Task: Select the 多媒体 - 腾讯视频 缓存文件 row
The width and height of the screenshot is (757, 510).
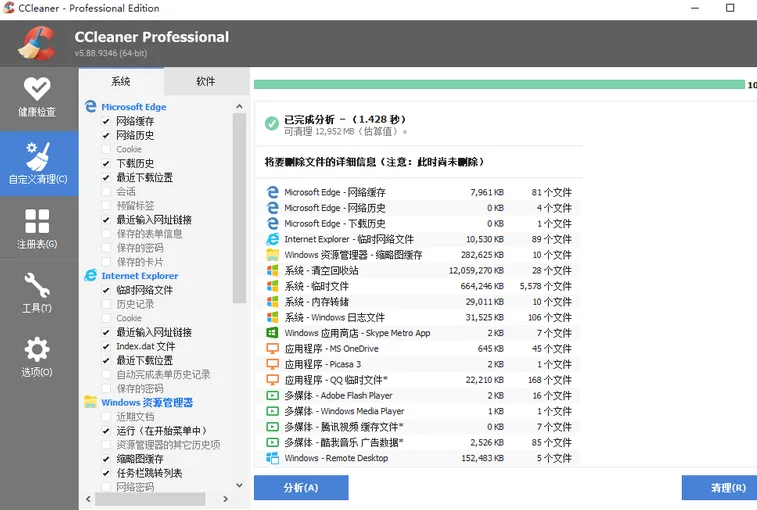Action: point(419,427)
